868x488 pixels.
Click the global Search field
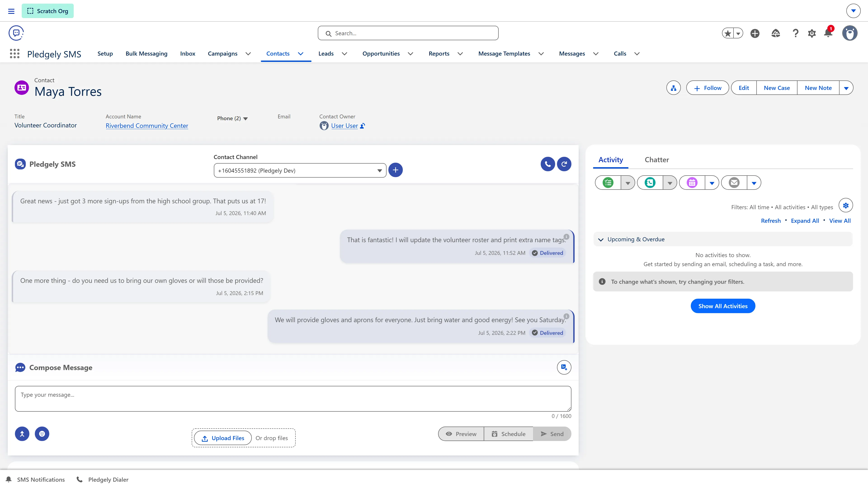(408, 33)
